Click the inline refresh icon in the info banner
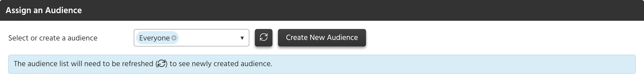The height and width of the screenshot is (82, 644). click(x=162, y=64)
